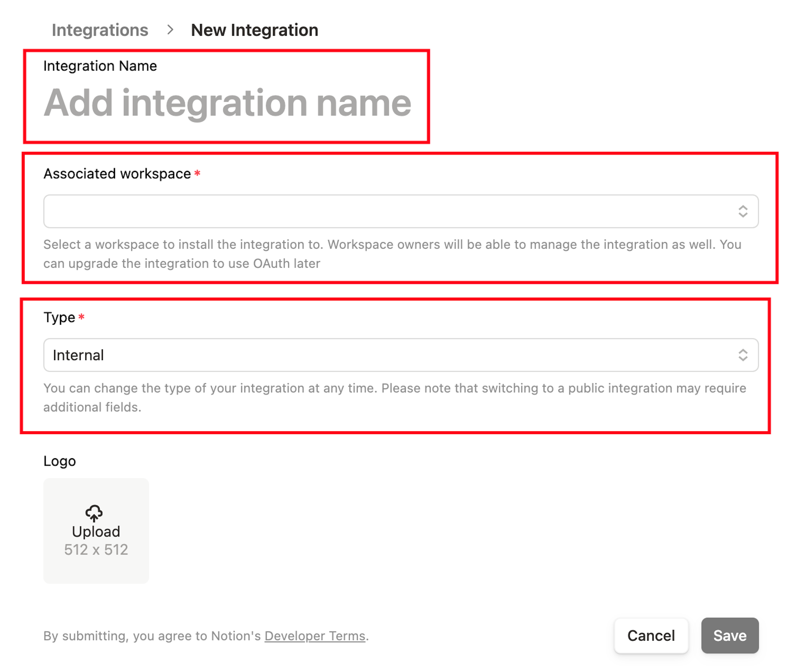
Task: Click the Logo label
Action: click(59, 461)
